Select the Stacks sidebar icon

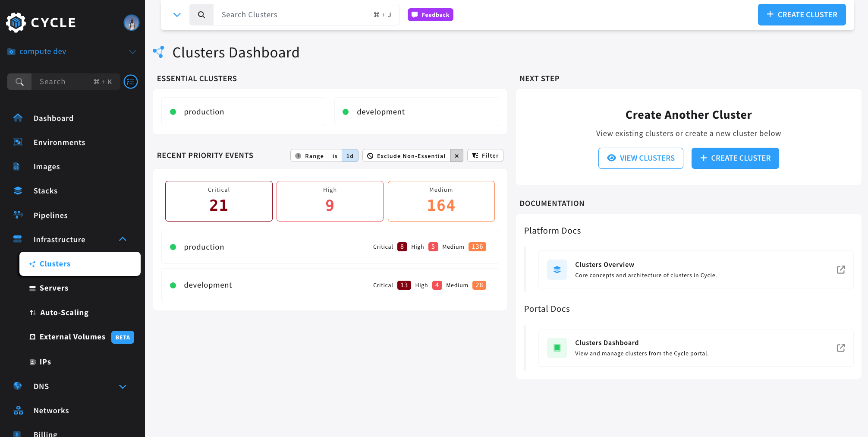point(18,190)
